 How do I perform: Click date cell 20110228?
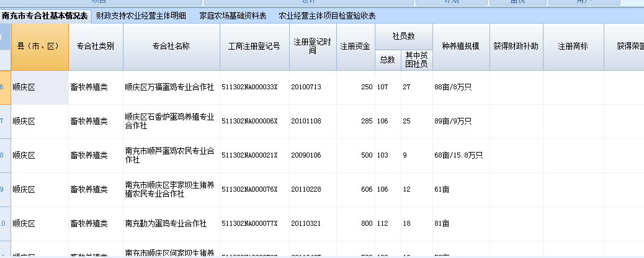click(x=313, y=189)
